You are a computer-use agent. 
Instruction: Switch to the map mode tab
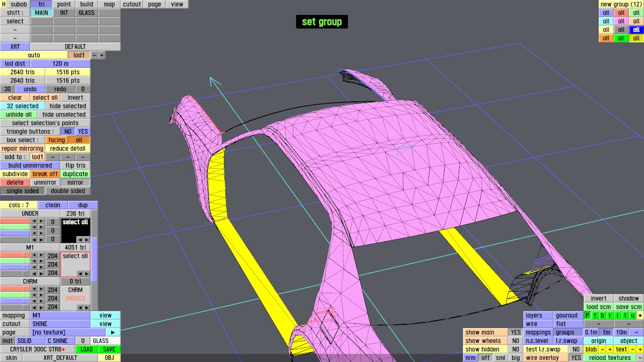tap(109, 4)
